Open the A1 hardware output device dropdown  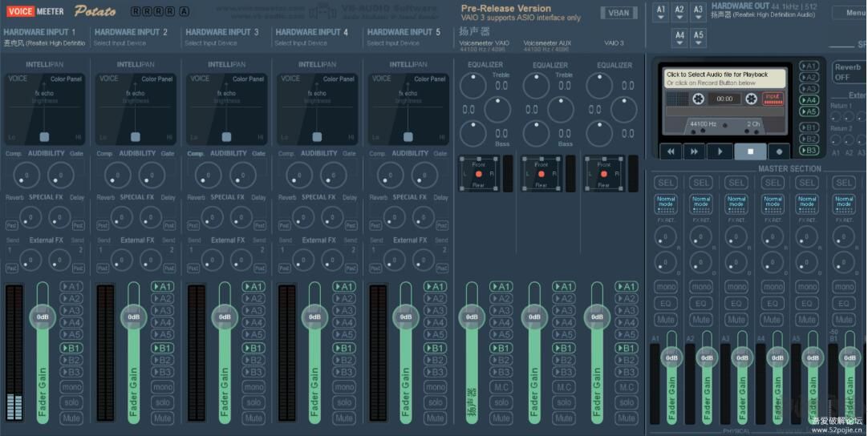pyautogui.click(x=661, y=12)
